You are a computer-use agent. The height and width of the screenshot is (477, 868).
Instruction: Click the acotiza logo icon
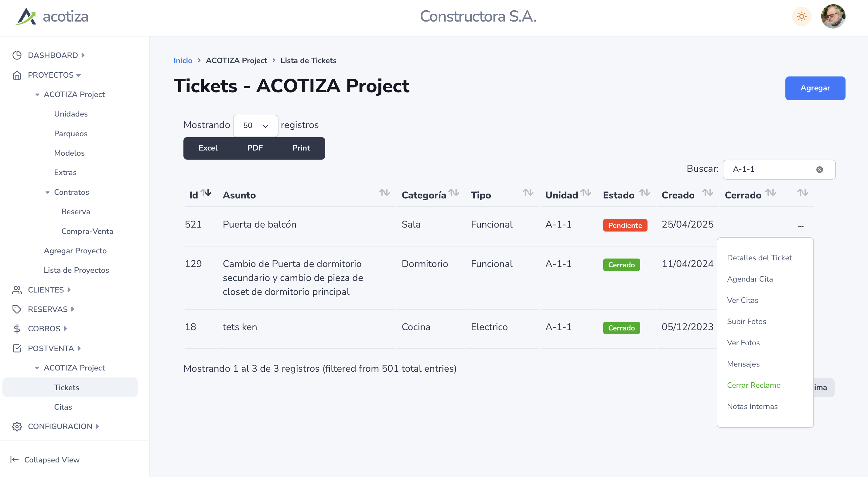pyautogui.click(x=26, y=16)
